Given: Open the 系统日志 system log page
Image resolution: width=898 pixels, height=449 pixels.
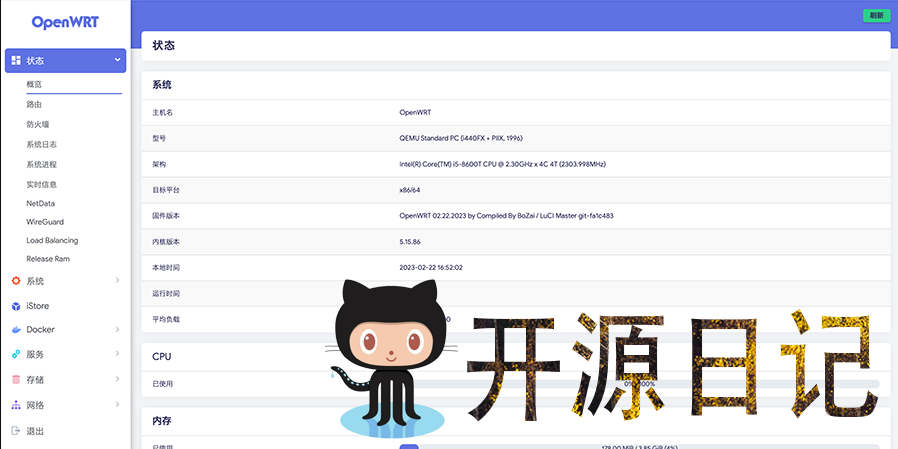Looking at the screenshot, I should coord(41,144).
